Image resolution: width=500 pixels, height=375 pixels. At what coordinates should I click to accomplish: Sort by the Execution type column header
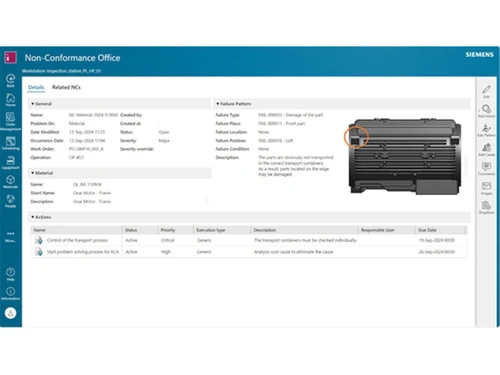(x=222, y=230)
